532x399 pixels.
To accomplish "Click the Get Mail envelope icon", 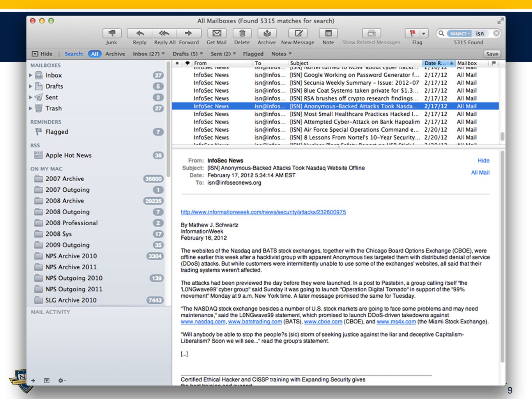I will [x=217, y=34].
